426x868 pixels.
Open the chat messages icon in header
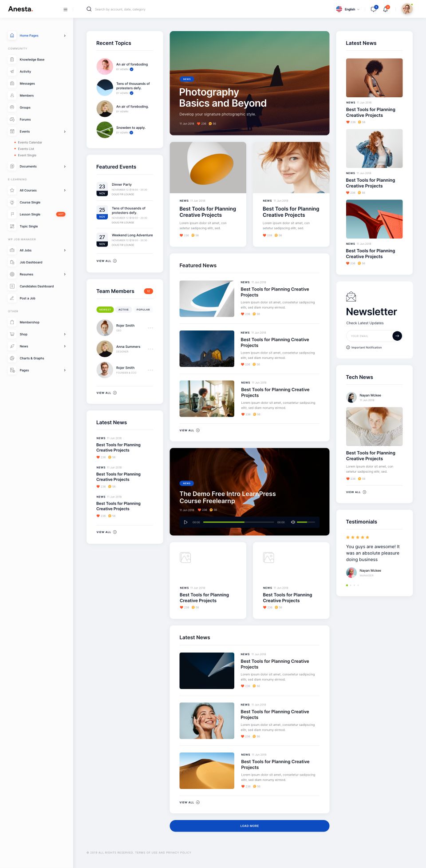[x=373, y=9]
